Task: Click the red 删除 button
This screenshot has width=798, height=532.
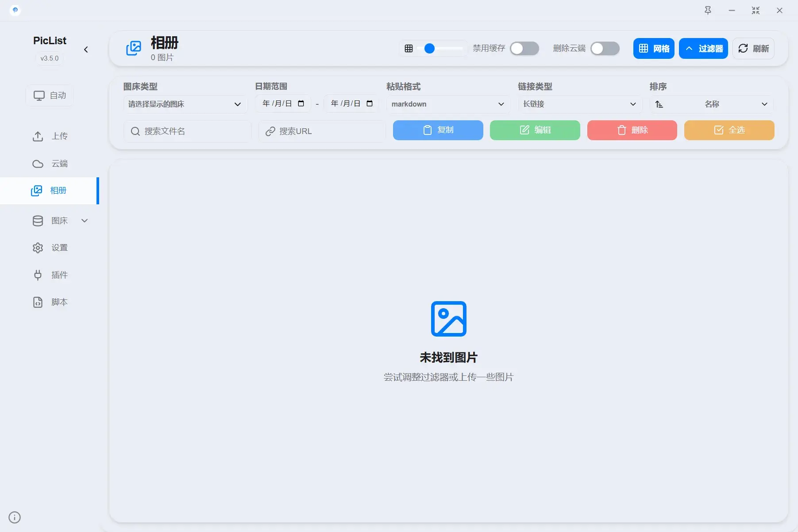Action: [632, 130]
